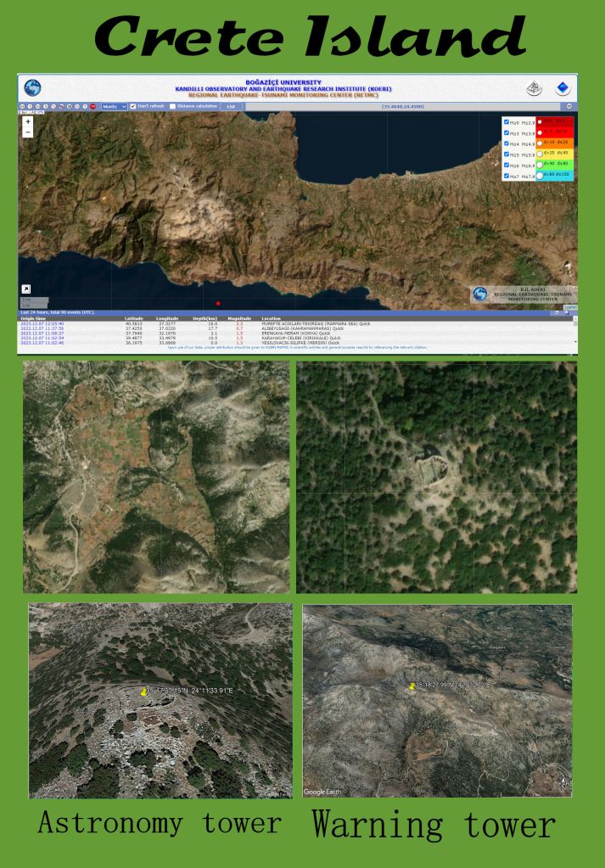Uncheck the "Don't refresh" checkbox
The image size is (605, 868).
[x=133, y=106]
